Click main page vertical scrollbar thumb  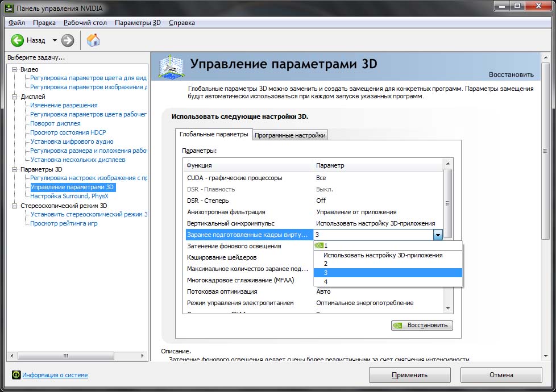coord(545,151)
